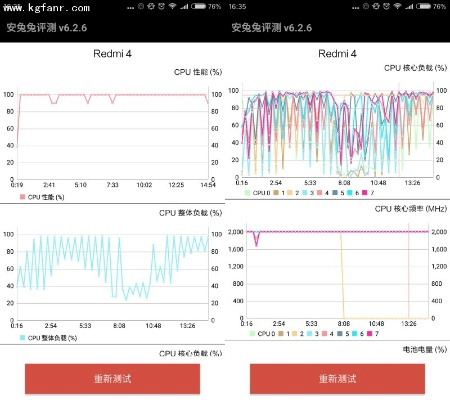Tap Wi-Fi status icon in right status bar
Image resolution: width=450 pixels, height=400 pixels.
click(x=397, y=6)
